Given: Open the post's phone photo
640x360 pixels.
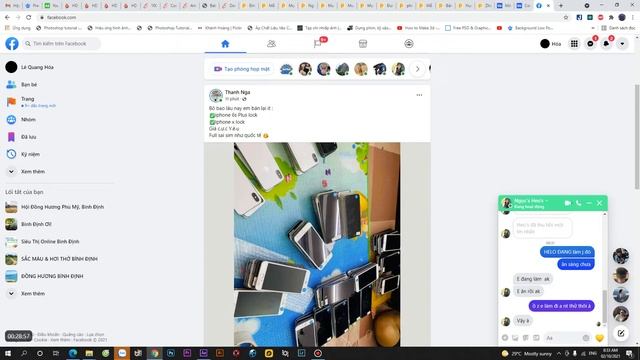Looking at the screenshot, I should (317, 244).
